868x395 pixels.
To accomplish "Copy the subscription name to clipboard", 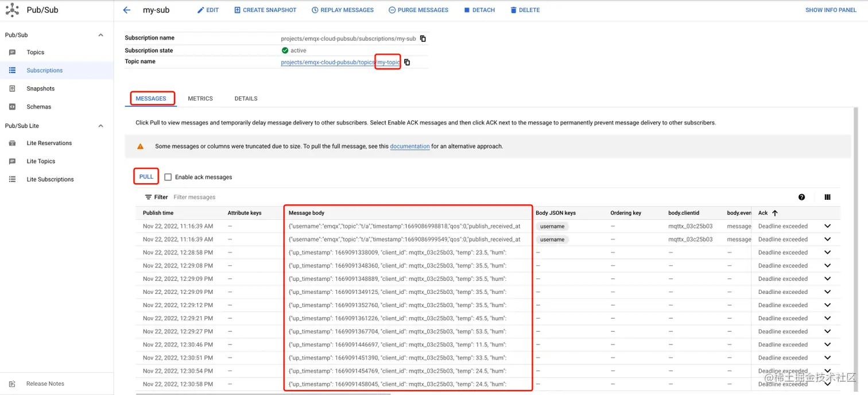I will 423,38.
